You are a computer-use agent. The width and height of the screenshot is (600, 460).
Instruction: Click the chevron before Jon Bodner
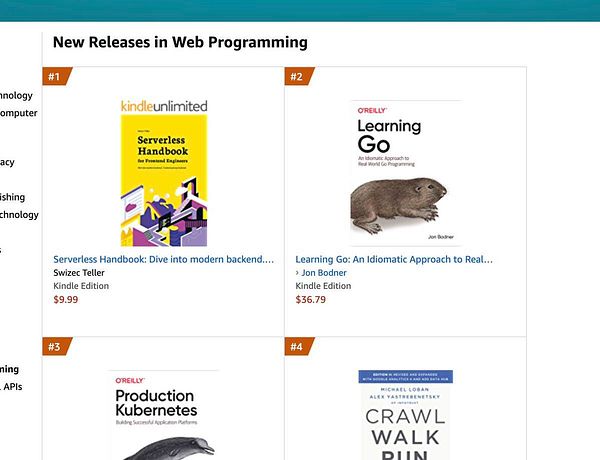tap(298, 273)
